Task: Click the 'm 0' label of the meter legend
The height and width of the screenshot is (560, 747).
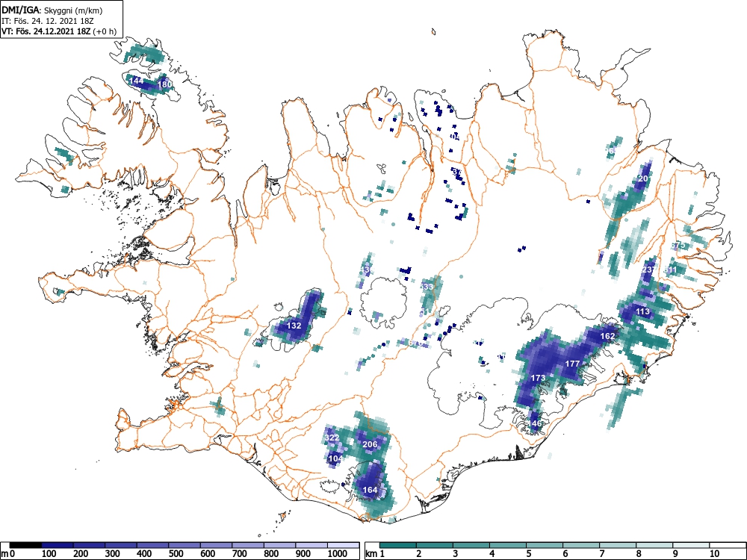Action: (x=8, y=554)
